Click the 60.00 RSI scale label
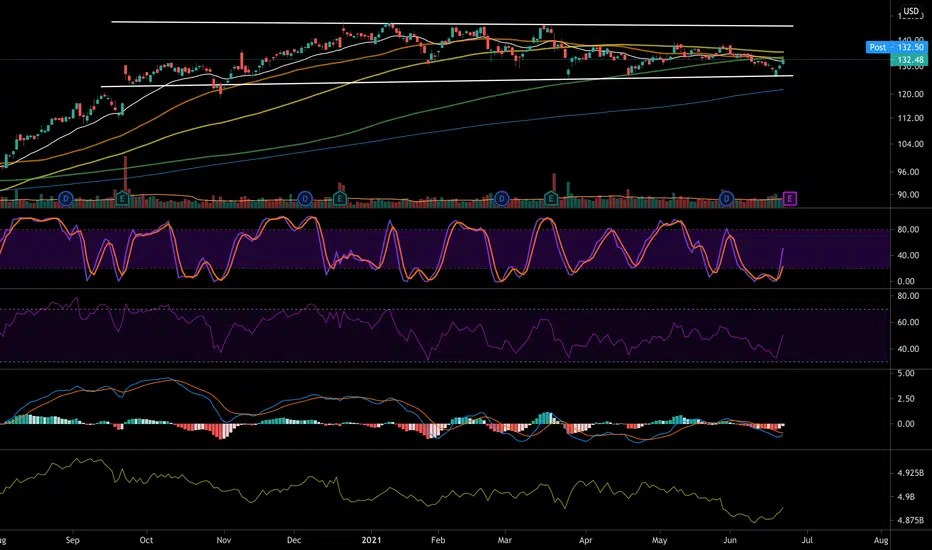 pyautogui.click(x=908, y=322)
